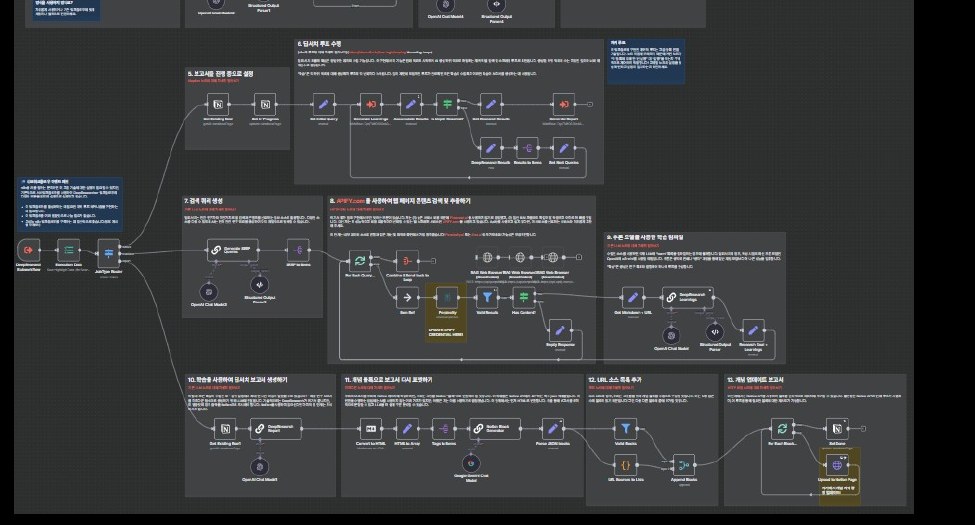Open the Execution Data node
975x525 pixels.
pyautogui.click(x=68, y=250)
